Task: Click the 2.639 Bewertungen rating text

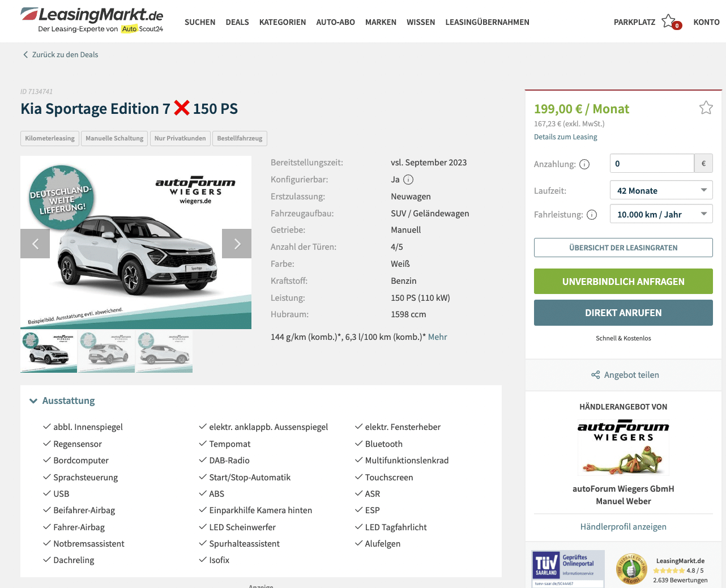Action: tap(680, 580)
